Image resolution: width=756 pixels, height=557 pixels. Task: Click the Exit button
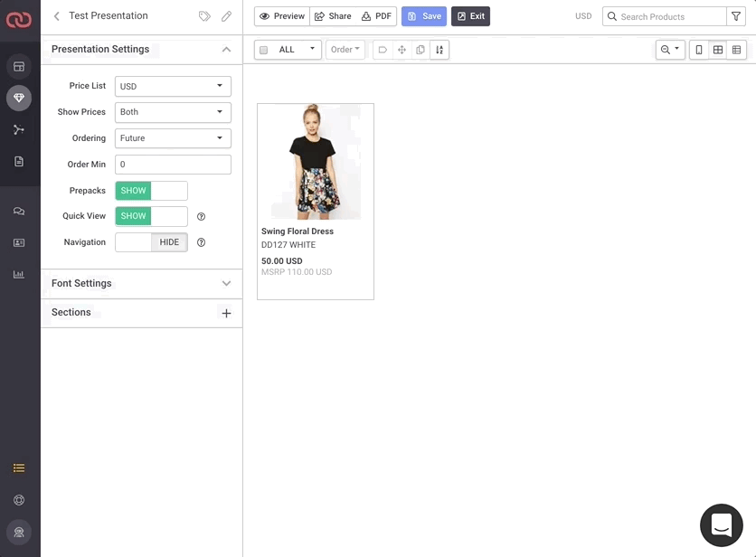tap(470, 16)
